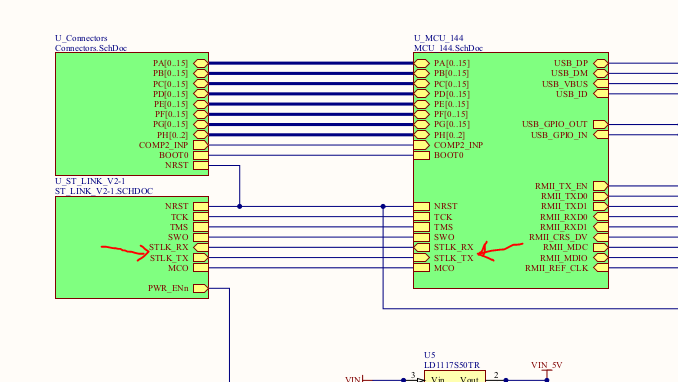Screen dimensions: 678x382
Task: Click NRST wire junction dot near U_MCU_144
Action: pos(383,206)
